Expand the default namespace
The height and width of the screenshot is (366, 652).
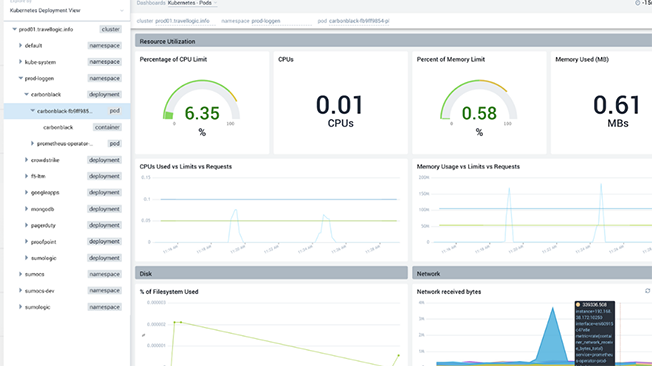[x=20, y=45]
